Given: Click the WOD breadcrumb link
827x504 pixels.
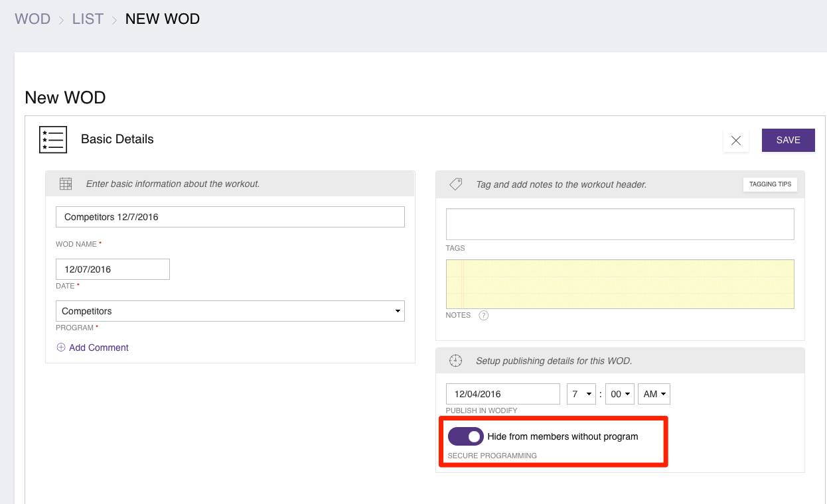Looking at the screenshot, I should (33, 19).
